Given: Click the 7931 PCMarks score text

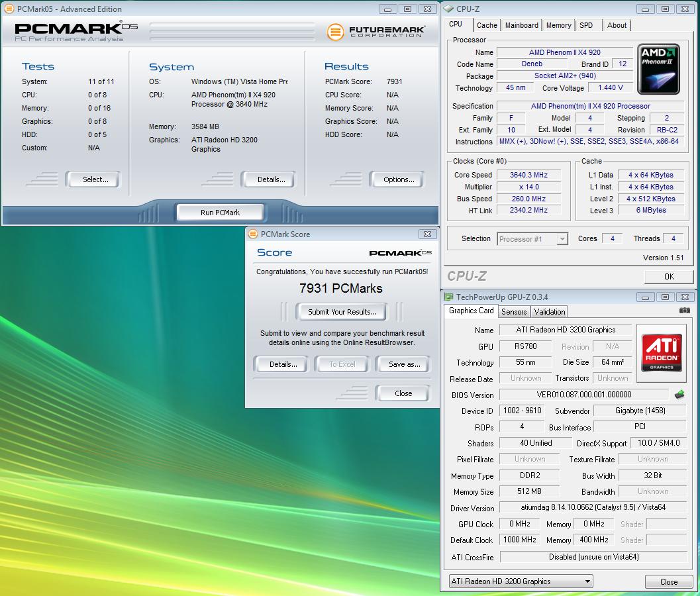Looking at the screenshot, I should (340, 289).
